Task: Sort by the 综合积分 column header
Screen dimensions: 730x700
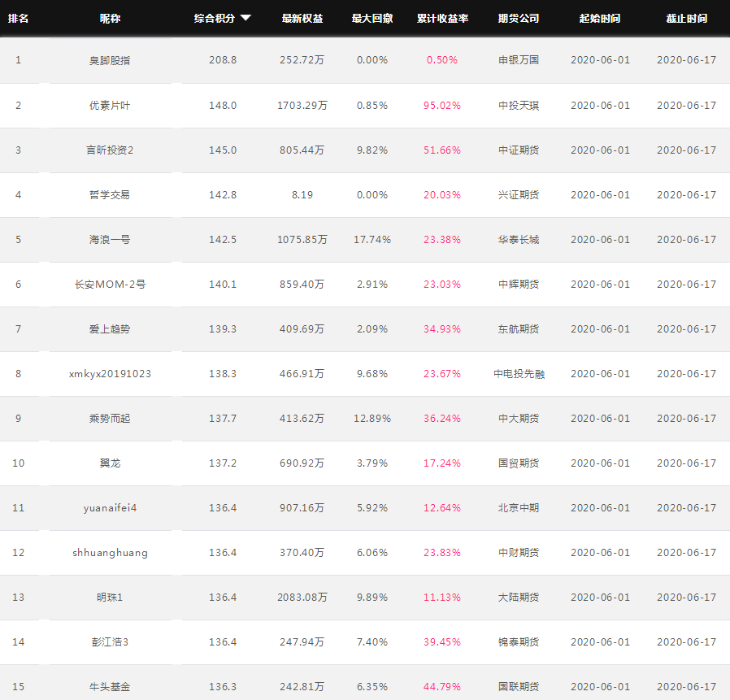Action: pyautogui.click(x=215, y=18)
